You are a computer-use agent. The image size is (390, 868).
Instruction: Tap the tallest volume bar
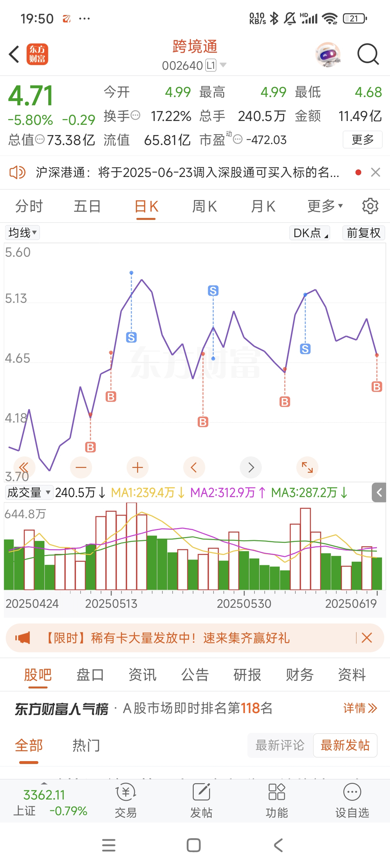(132, 546)
